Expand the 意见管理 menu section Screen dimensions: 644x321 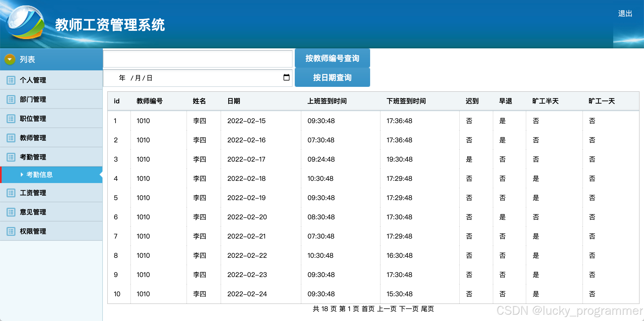point(33,212)
